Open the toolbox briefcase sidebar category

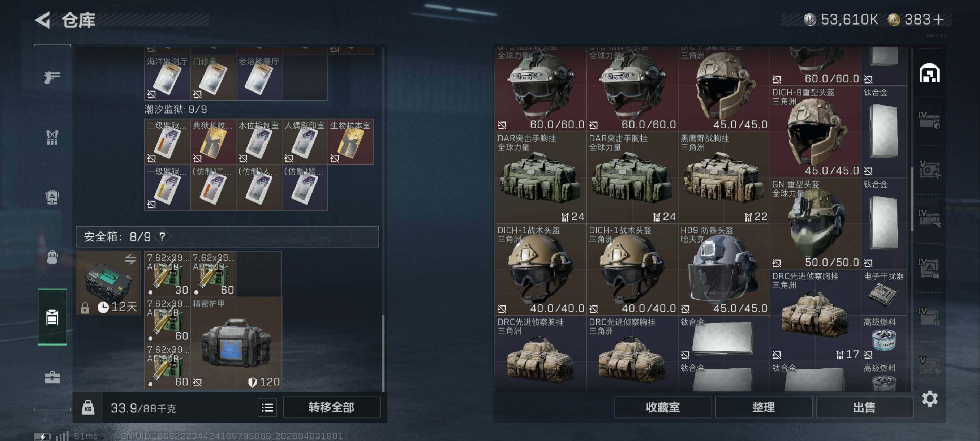coord(52,377)
